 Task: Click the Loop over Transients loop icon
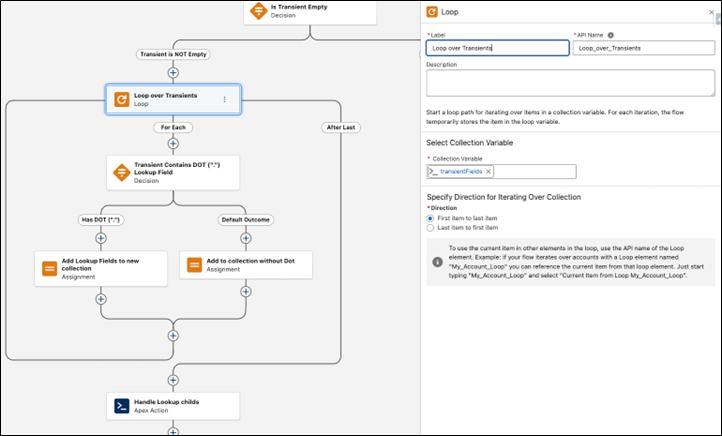tap(121, 99)
